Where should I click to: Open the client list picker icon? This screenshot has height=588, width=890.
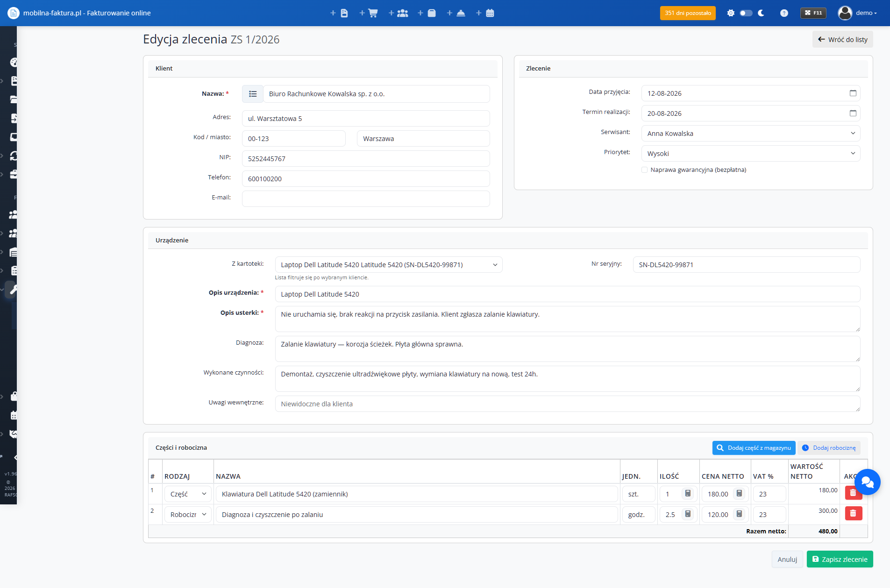[253, 94]
